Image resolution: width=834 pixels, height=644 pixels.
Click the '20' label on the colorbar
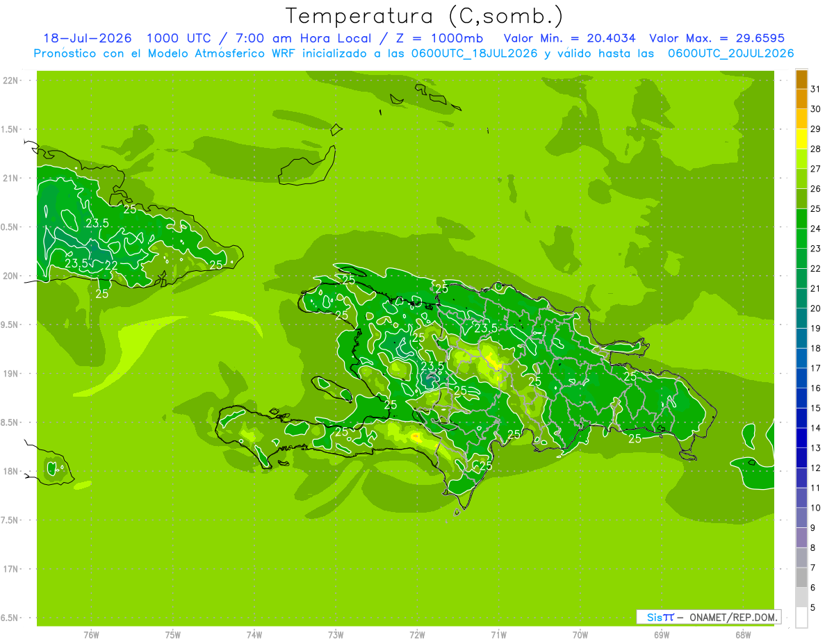pos(816,308)
